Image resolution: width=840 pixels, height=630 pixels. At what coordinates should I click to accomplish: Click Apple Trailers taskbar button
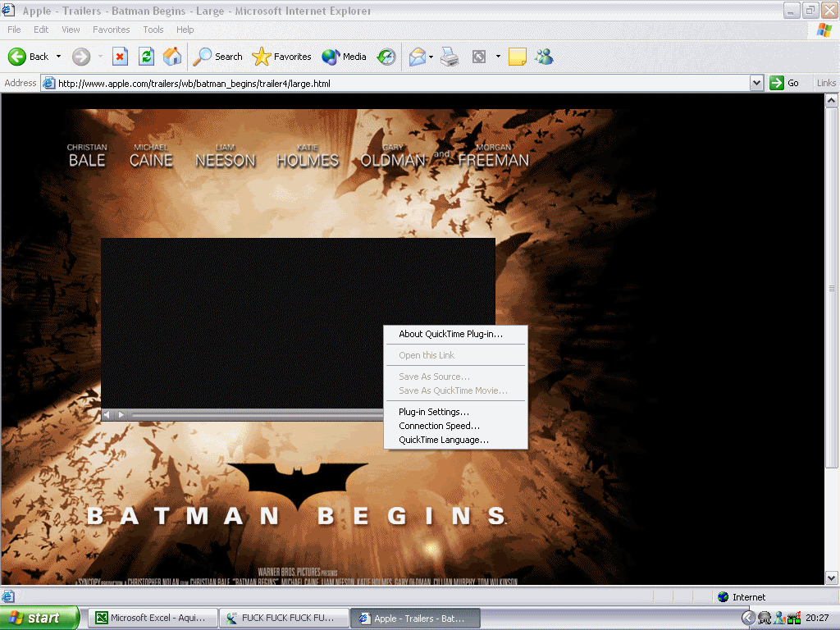pyautogui.click(x=415, y=618)
